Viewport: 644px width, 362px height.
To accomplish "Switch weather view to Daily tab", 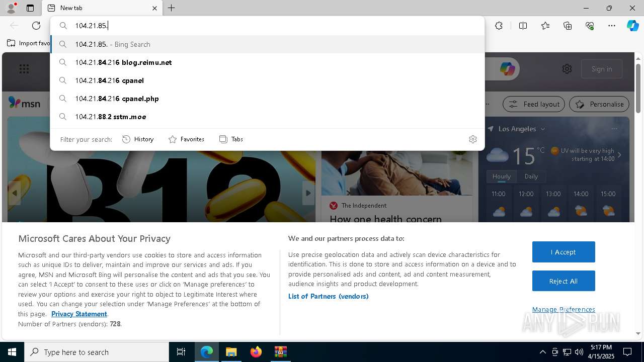I will [x=531, y=176].
